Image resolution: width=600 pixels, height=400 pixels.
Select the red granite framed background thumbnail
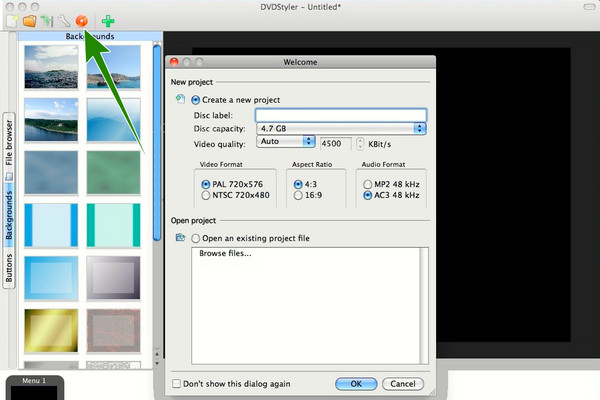coord(113,331)
